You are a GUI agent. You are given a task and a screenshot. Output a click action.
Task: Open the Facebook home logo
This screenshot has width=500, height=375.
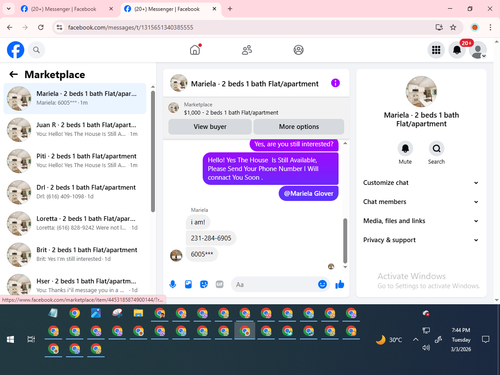click(x=15, y=50)
